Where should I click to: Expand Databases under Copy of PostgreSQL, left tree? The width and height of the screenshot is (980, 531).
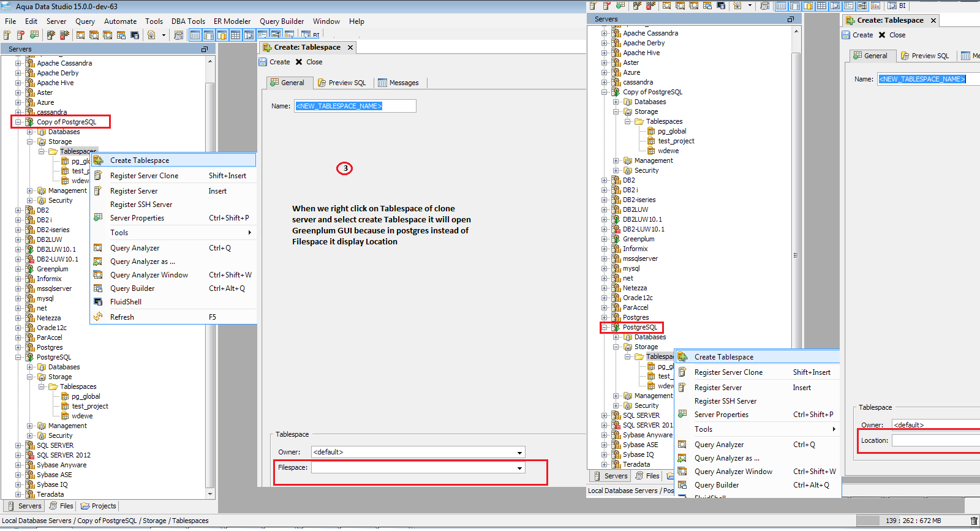point(30,132)
